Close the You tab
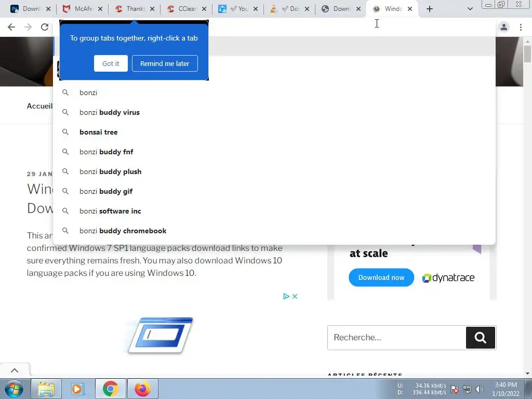Screen dimensions: 532x399 coord(256,9)
